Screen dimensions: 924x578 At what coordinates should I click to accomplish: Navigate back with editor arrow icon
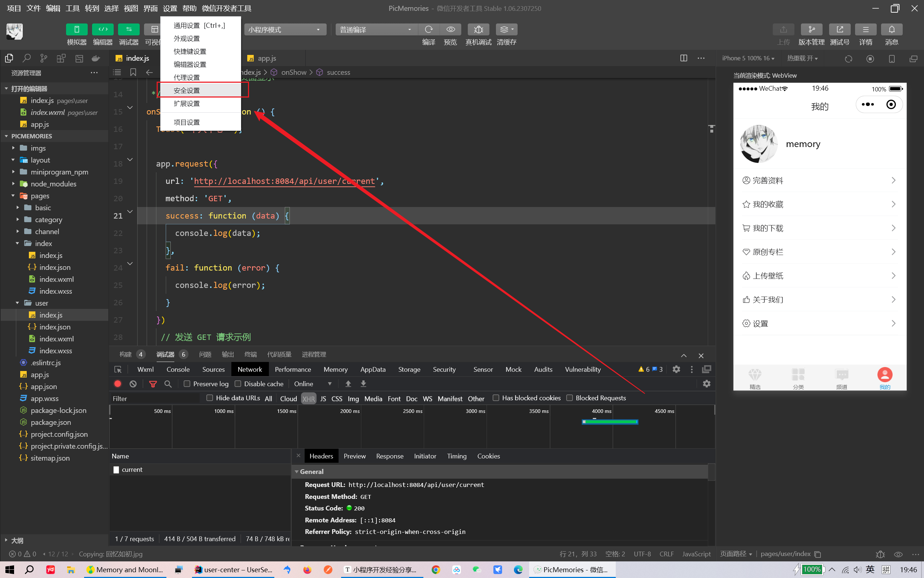pyautogui.click(x=149, y=72)
